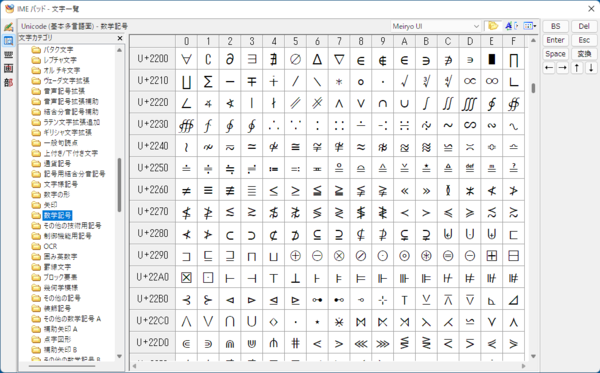
Task: Pick the ∩ intersection symbol in U+2220 row
Action: [x=383, y=103]
